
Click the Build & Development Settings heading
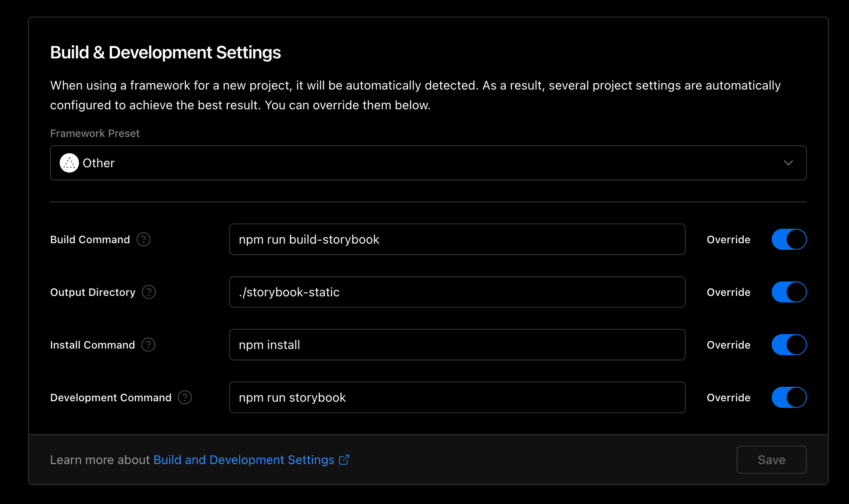click(165, 53)
